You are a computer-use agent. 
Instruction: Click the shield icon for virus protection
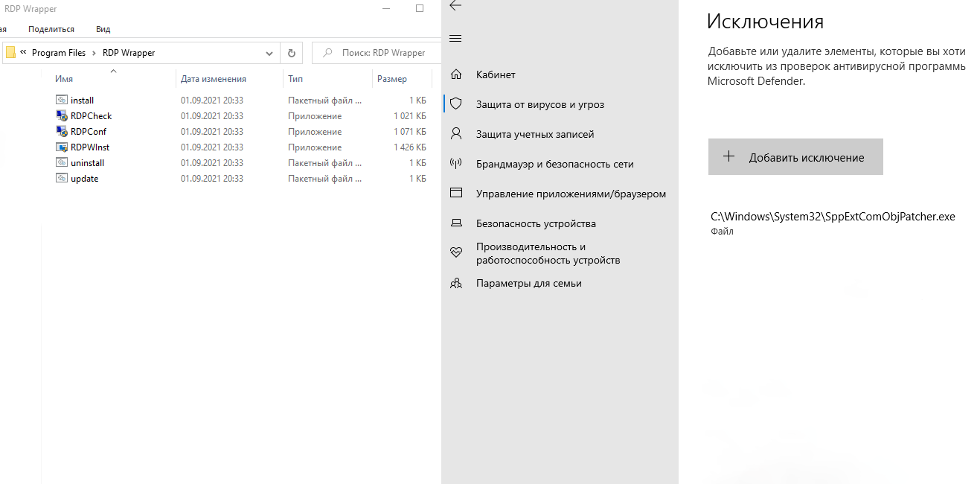[x=456, y=104]
